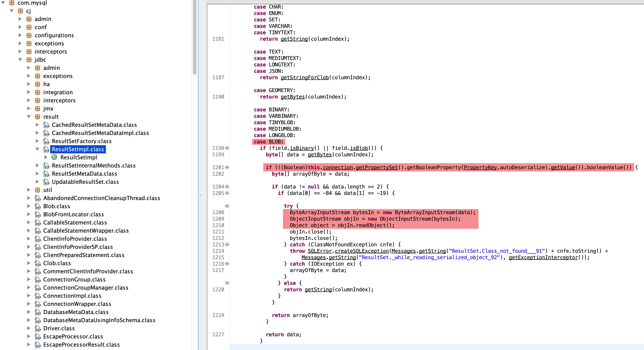Click the result package icon
This screenshot has width=644, height=350.
38,117
